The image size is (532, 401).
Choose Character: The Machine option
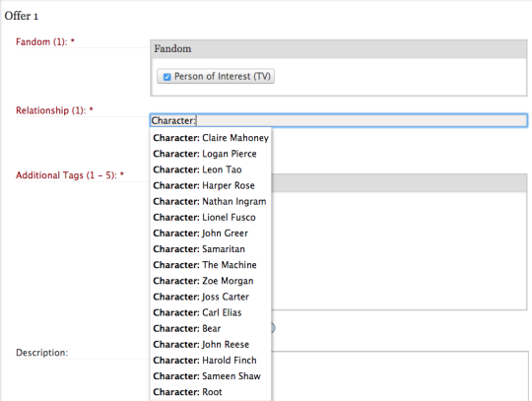click(x=211, y=265)
